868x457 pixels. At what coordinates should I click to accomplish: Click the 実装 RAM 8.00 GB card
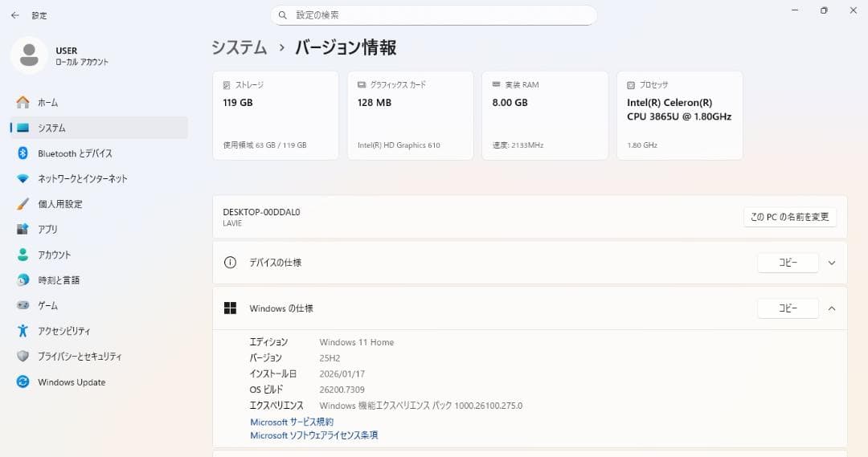(x=545, y=115)
